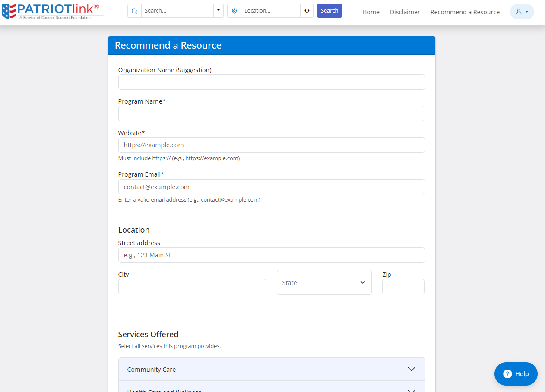Viewport: 545px width, 392px height.
Task: Click the magnifier icon in search box
Action: click(134, 11)
